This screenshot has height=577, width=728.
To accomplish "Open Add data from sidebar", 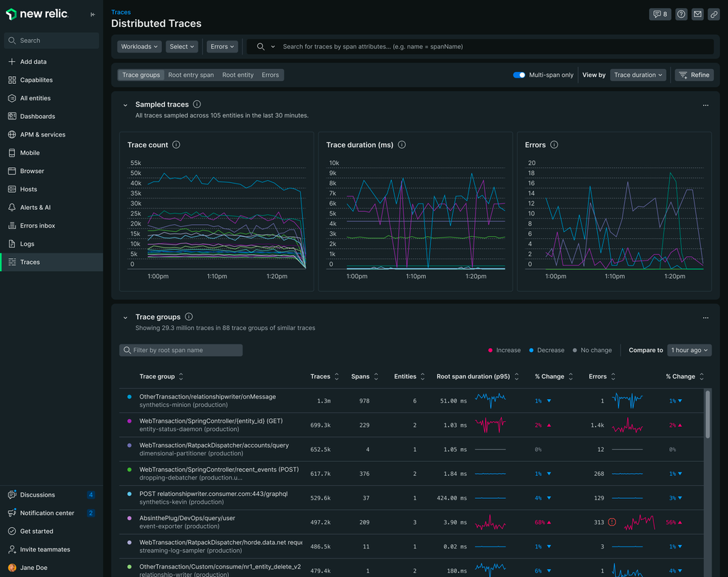I will (51, 61).
